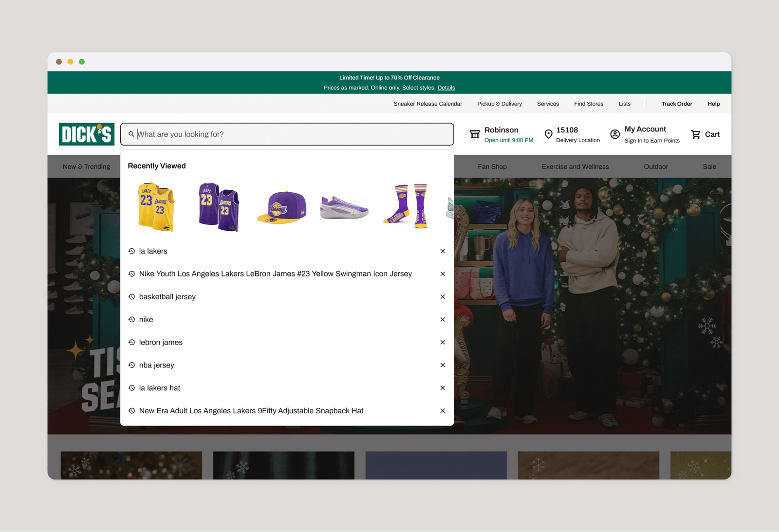This screenshot has height=532, width=779.
Task: Select 'nba jersey' recent search suggestion
Action: 156,366
